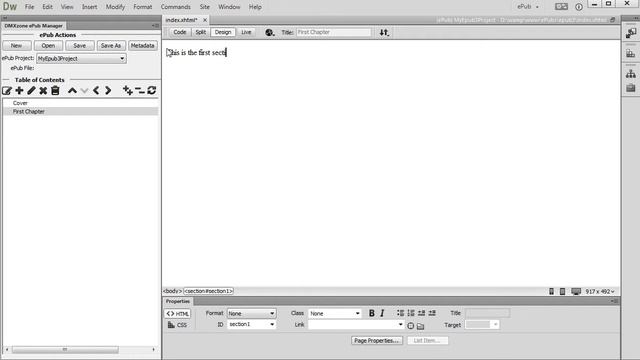Open the ID dropdown showing section1
The height and width of the screenshot is (360, 640).
tap(251, 324)
